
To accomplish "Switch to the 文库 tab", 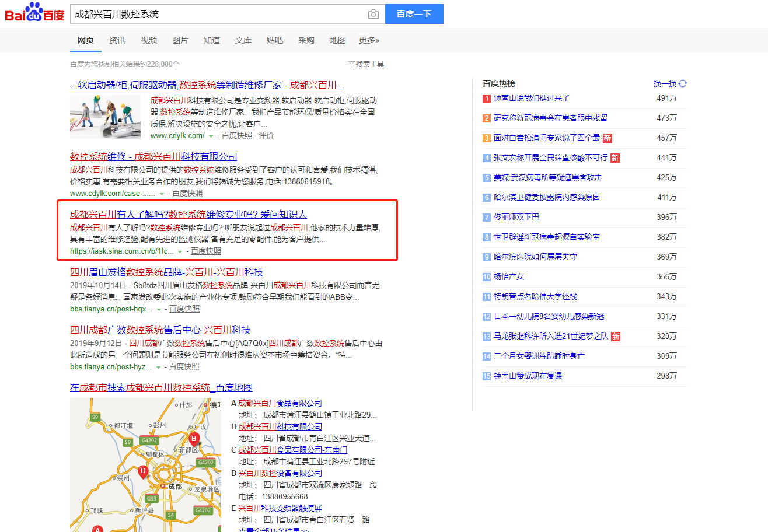I will click(x=243, y=40).
